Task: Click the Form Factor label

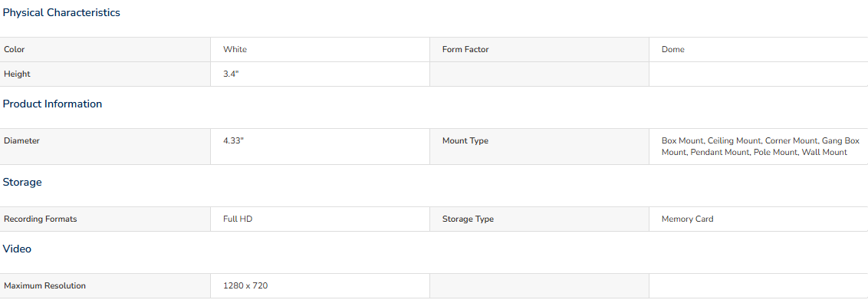Action: [465, 49]
